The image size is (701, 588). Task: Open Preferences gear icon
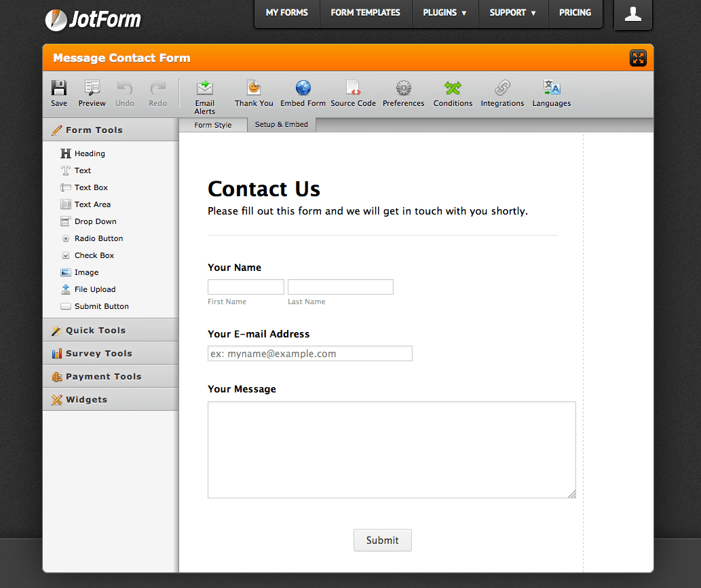click(403, 88)
